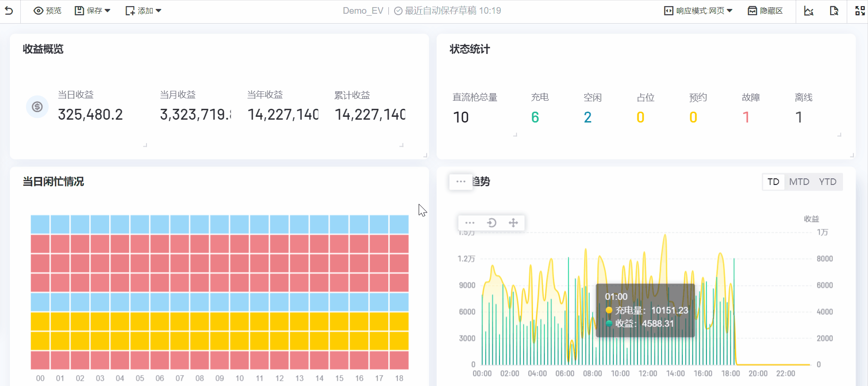This screenshot has width=868, height=386.
Task: Switch the trend chart to YTD
Action: pyautogui.click(x=827, y=182)
